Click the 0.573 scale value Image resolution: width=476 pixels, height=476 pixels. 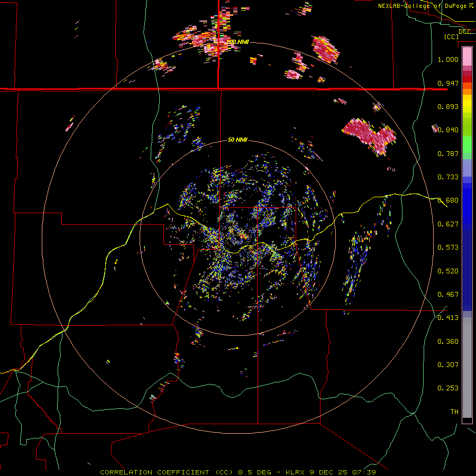click(448, 248)
